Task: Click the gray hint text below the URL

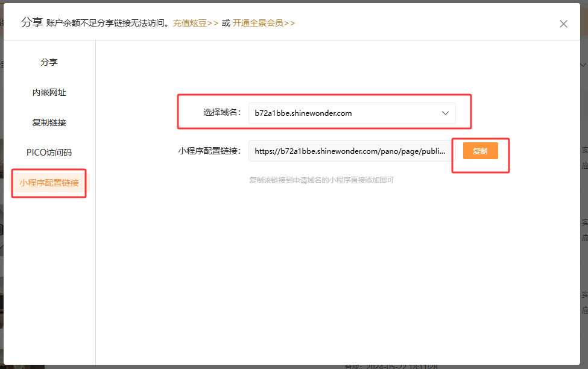Action: (x=321, y=180)
